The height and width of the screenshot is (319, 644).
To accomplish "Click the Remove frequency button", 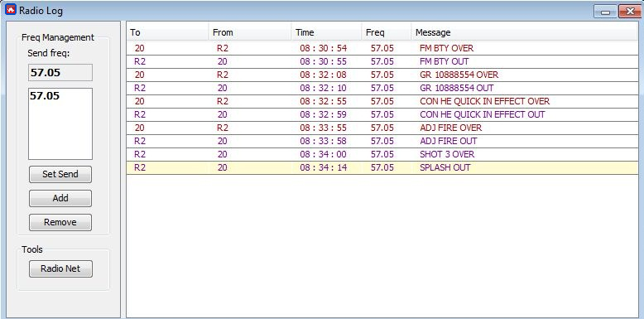I will pyautogui.click(x=60, y=222).
